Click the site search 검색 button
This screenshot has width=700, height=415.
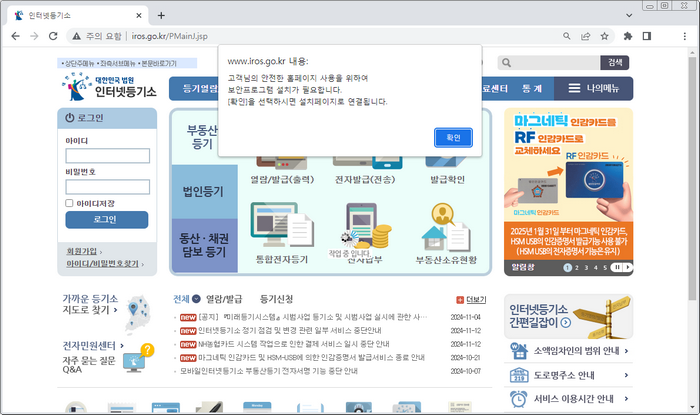pos(615,62)
